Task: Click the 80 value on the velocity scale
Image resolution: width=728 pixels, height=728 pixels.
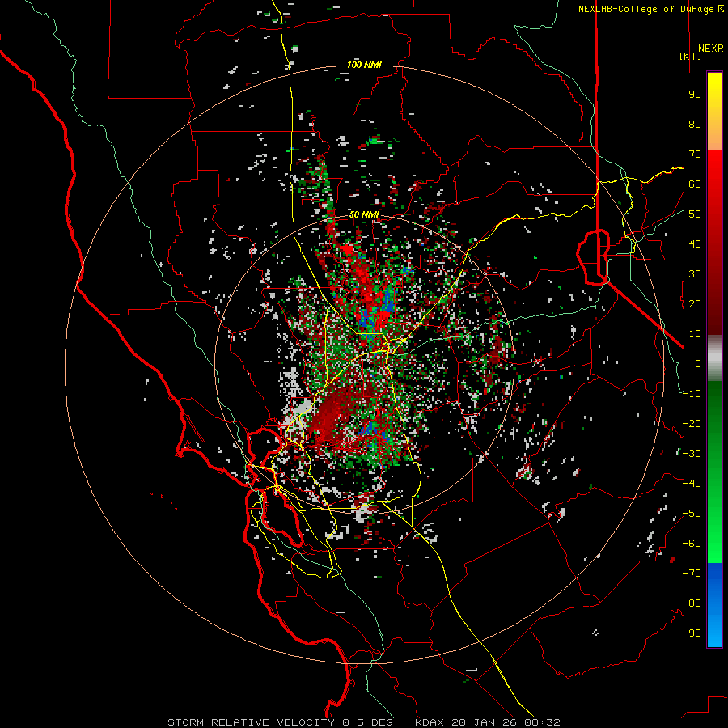Action: [x=695, y=125]
